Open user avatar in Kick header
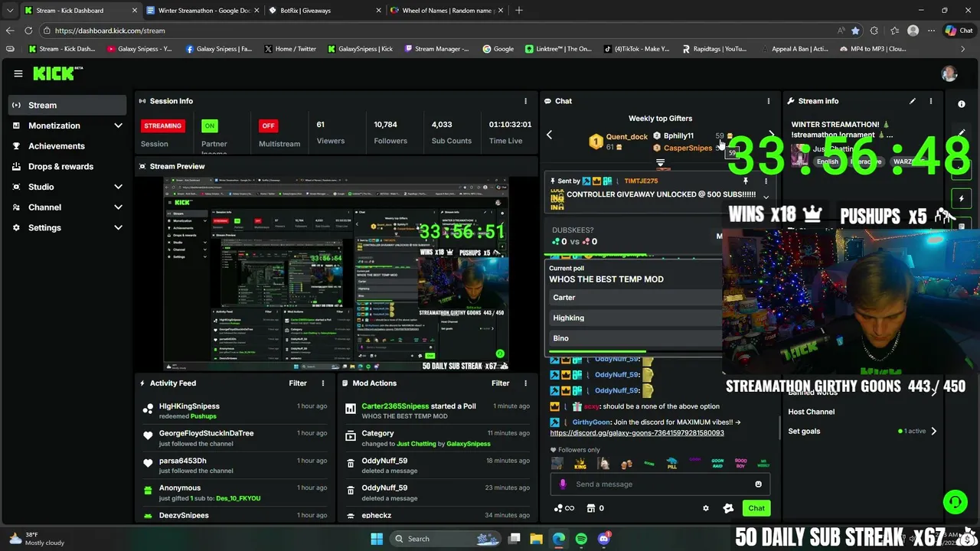The width and height of the screenshot is (980, 551). click(949, 73)
